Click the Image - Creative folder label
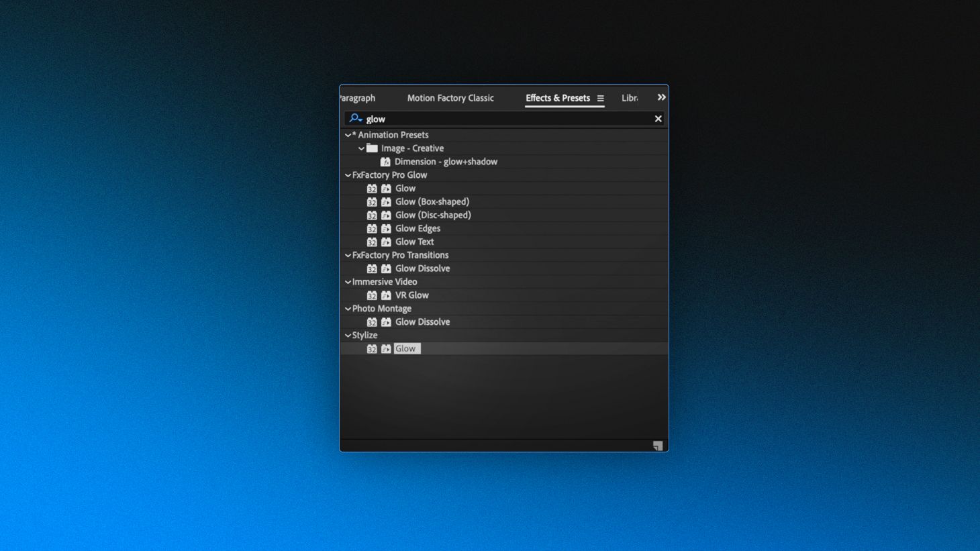980x551 pixels. [x=412, y=148]
